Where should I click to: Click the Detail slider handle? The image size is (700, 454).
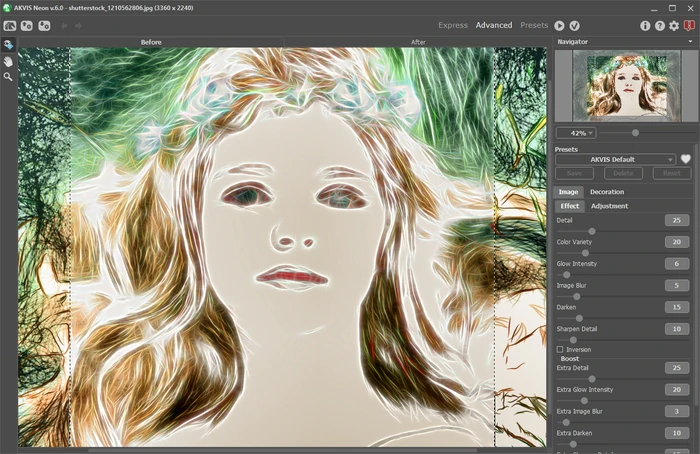tap(592, 231)
